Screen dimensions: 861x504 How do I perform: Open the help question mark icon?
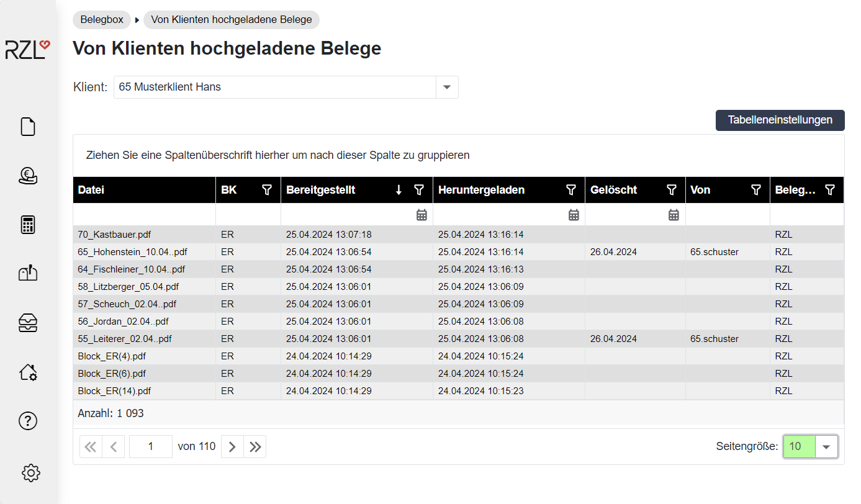pos(29,421)
